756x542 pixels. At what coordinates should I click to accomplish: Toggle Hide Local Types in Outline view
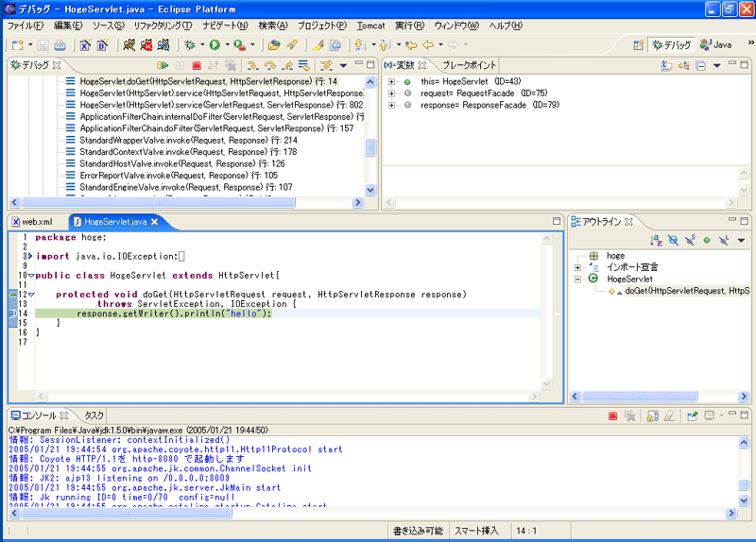[724, 240]
